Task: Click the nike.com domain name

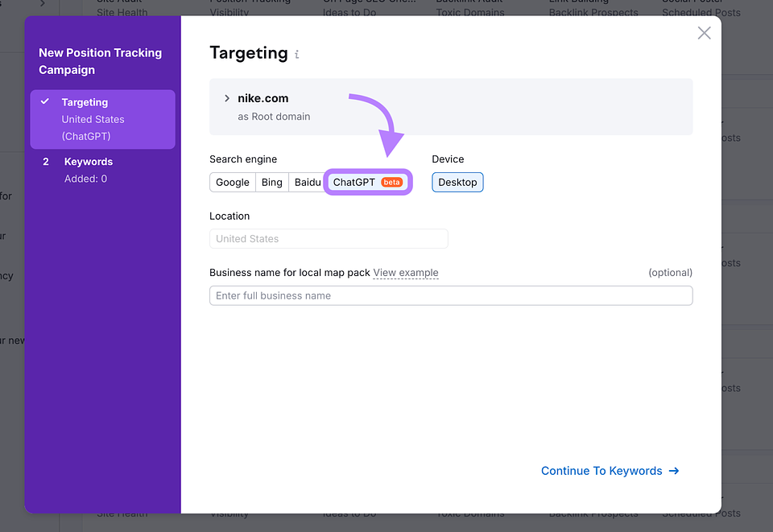Action: pyautogui.click(x=262, y=98)
